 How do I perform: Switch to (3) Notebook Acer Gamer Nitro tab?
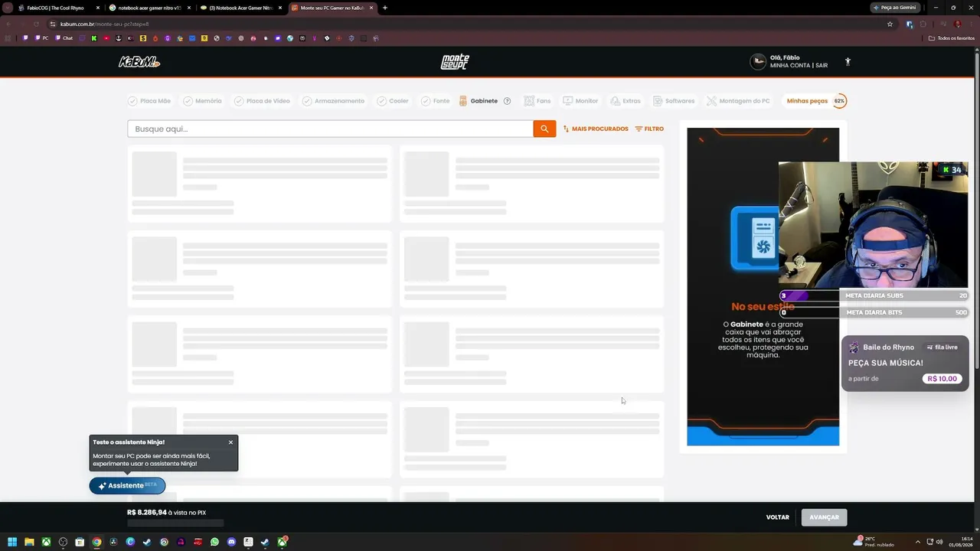(240, 8)
